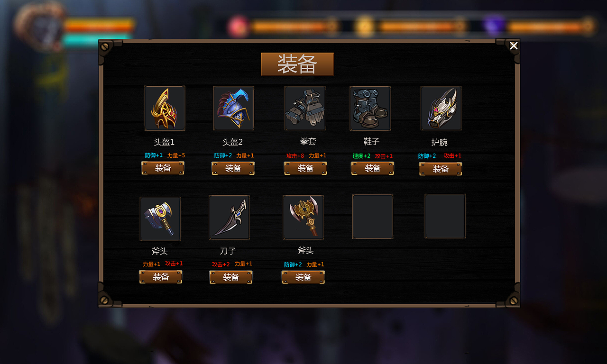607x364 pixels.
Task: Select the dagger 刀子 icon
Action: point(229,218)
